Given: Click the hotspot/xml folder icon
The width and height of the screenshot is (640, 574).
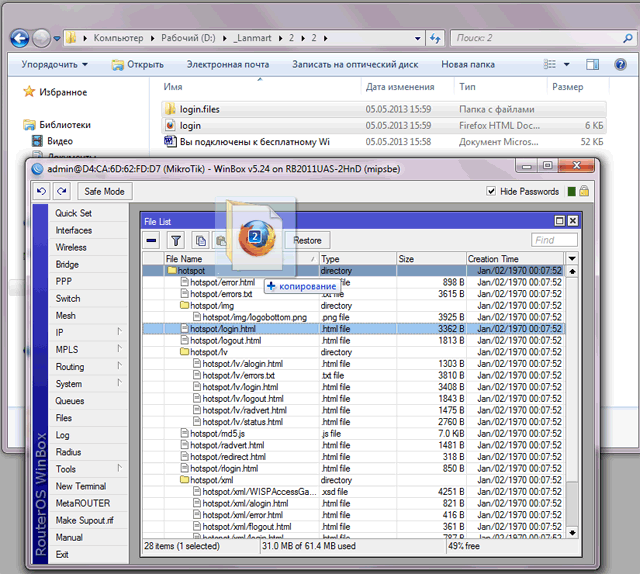Looking at the screenshot, I should click(184, 480).
